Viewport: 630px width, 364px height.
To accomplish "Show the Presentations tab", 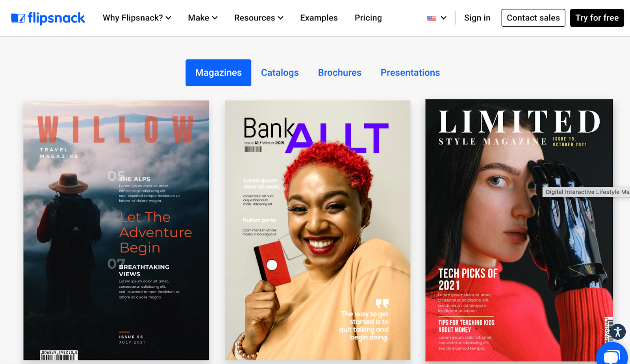I will click(410, 72).
